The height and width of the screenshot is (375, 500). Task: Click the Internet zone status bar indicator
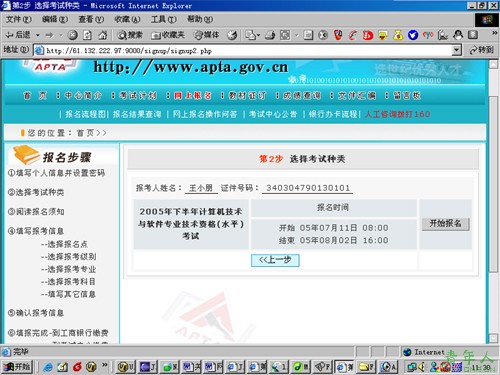click(x=424, y=352)
